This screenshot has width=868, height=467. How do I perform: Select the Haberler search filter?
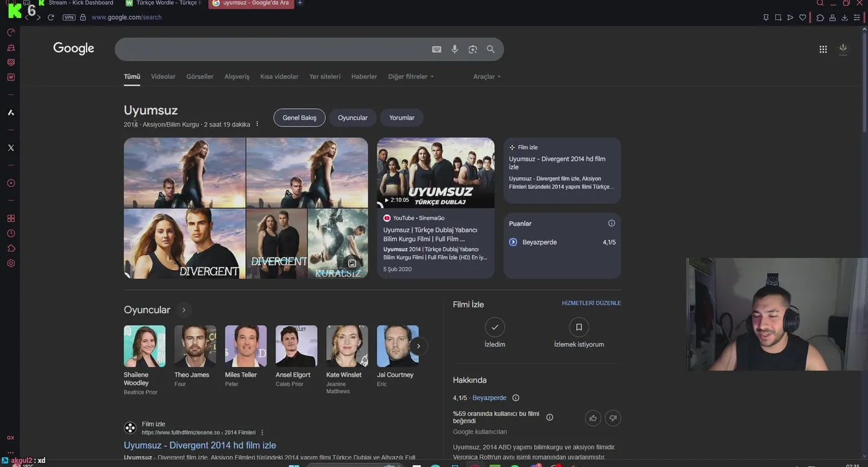364,77
